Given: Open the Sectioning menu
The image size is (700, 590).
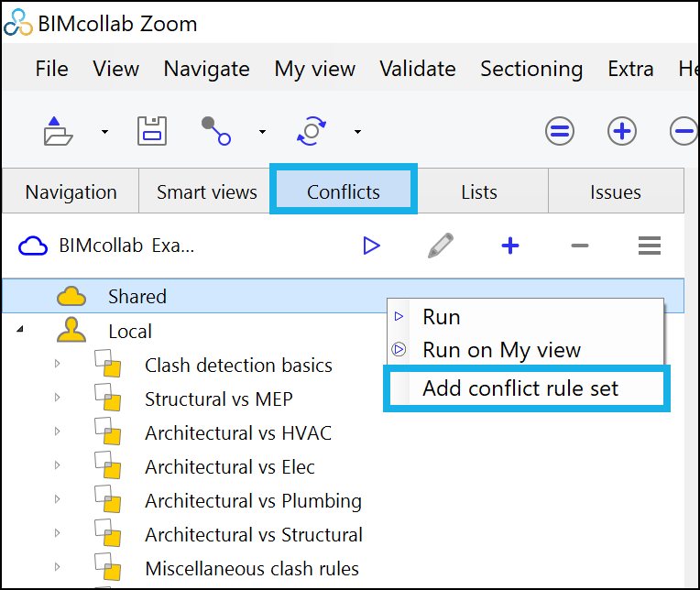Looking at the screenshot, I should pyautogui.click(x=531, y=70).
